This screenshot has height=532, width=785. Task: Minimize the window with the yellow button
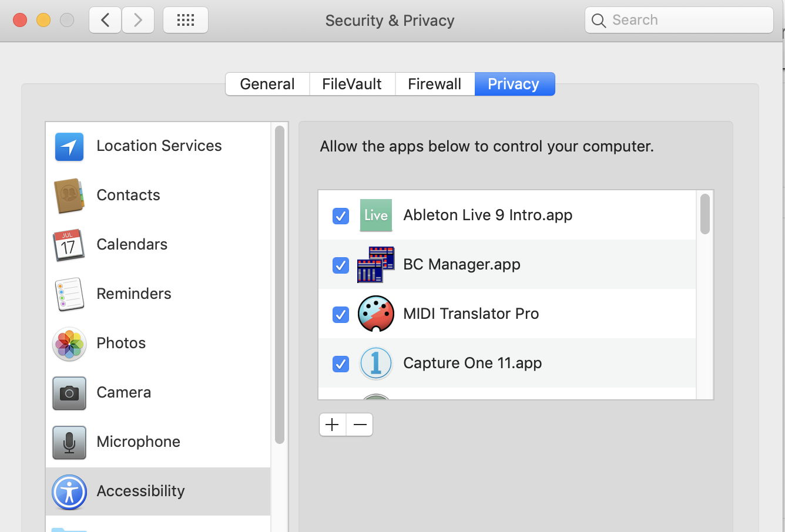[x=43, y=20]
